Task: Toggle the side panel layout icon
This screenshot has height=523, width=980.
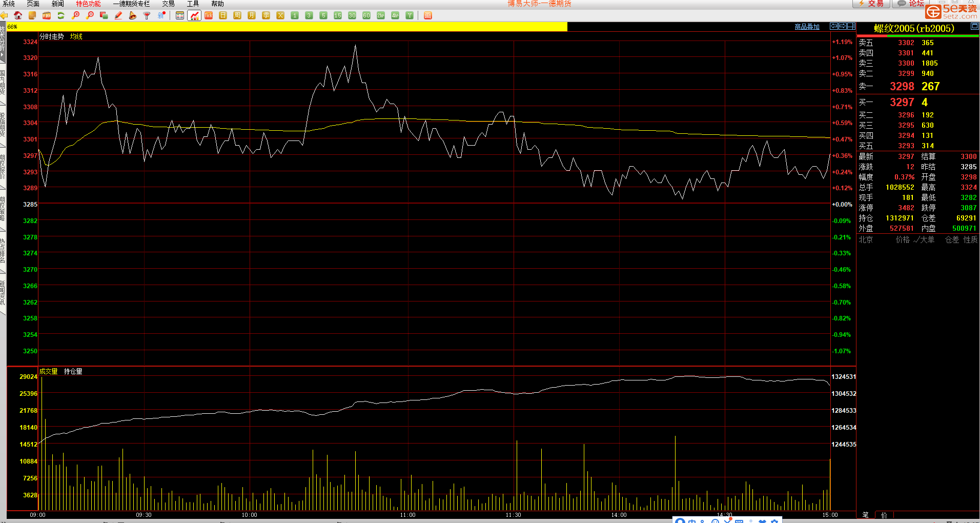Action: pyautogui.click(x=851, y=26)
